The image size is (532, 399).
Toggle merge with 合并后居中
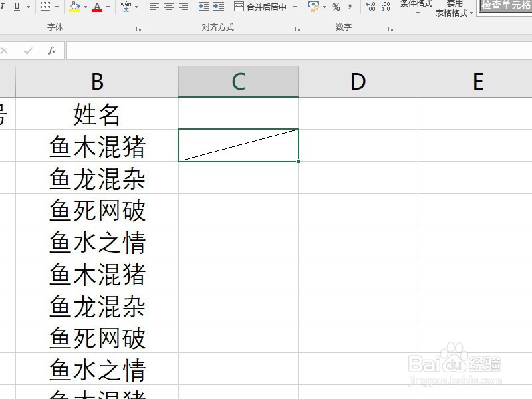click(266, 8)
